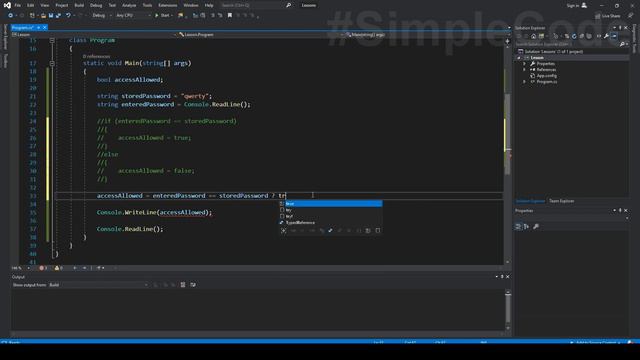Click the comment selection toolbar icon
Image resolution: width=640 pixels, height=360 pixels.
(213, 16)
